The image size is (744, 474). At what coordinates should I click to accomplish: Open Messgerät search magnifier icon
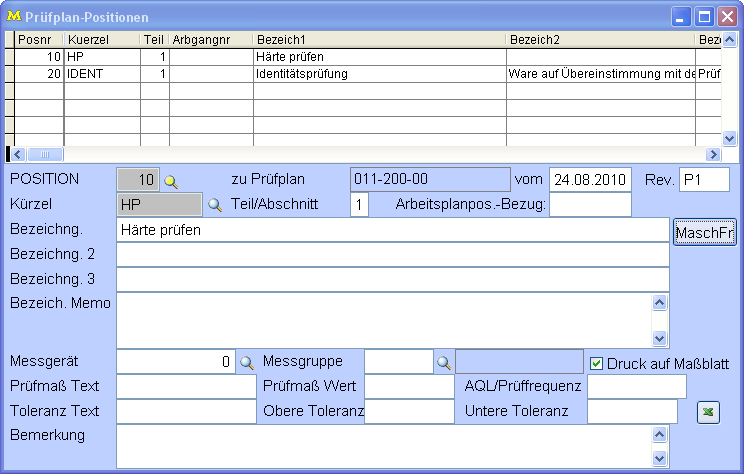point(247,363)
